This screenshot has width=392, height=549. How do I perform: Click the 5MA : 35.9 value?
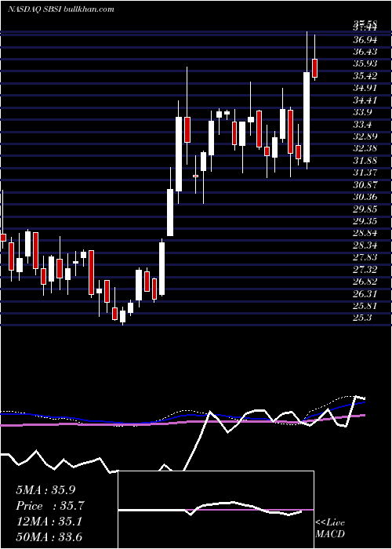pyautogui.click(x=45, y=490)
